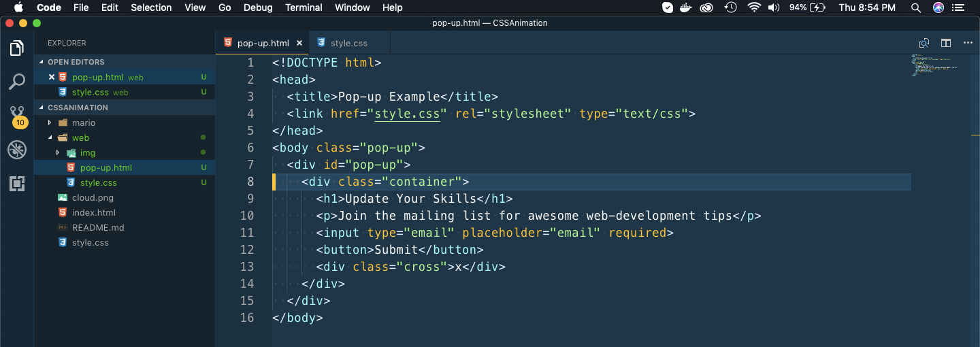
Task: Click the placeholder="email" attribute on line 11
Action: [531, 233]
